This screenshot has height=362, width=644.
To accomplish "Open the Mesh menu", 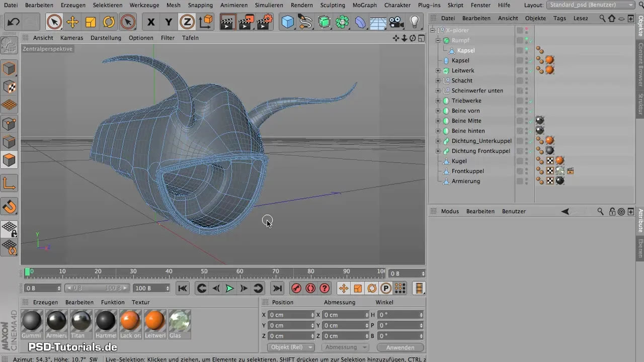I will [x=174, y=5].
